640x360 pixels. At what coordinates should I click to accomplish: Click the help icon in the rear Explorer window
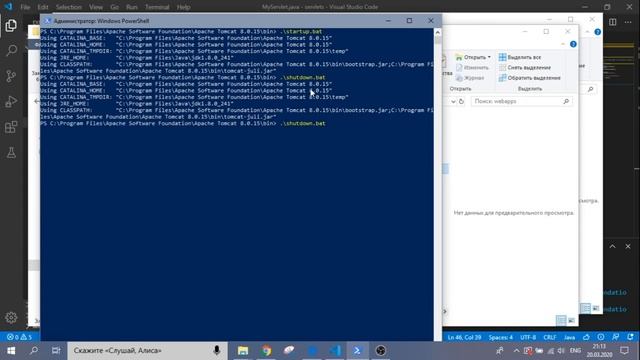pyautogui.click(x=598, y=32)
